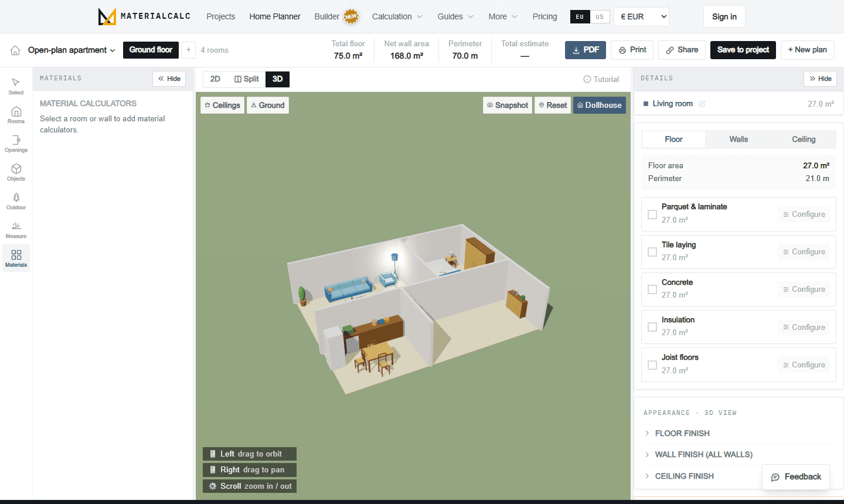Viewport: 844px width, 504px height.
Task: Open the Open-plan apartment plan dropdown
Action: tap(72, 50)
